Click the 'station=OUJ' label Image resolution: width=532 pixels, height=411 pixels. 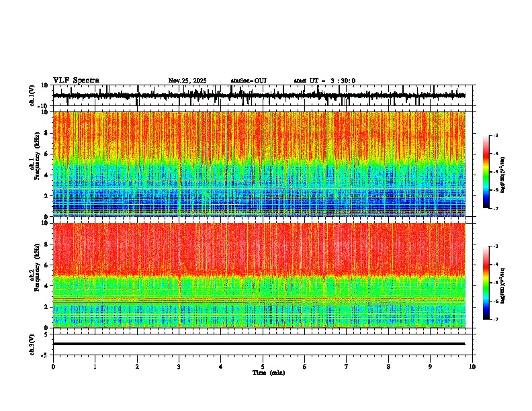coord(249,81)
